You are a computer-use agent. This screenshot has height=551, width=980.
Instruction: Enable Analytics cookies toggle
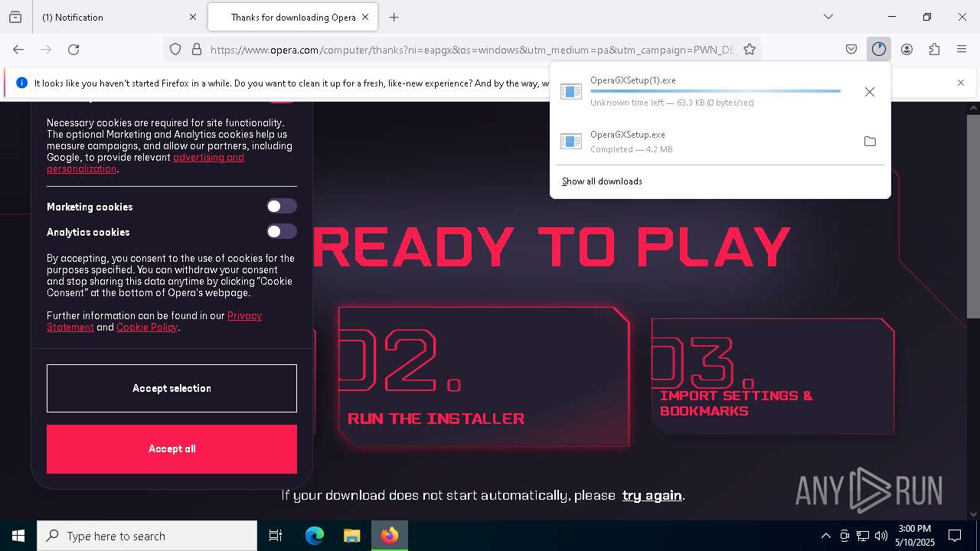[x=281, y=232]
